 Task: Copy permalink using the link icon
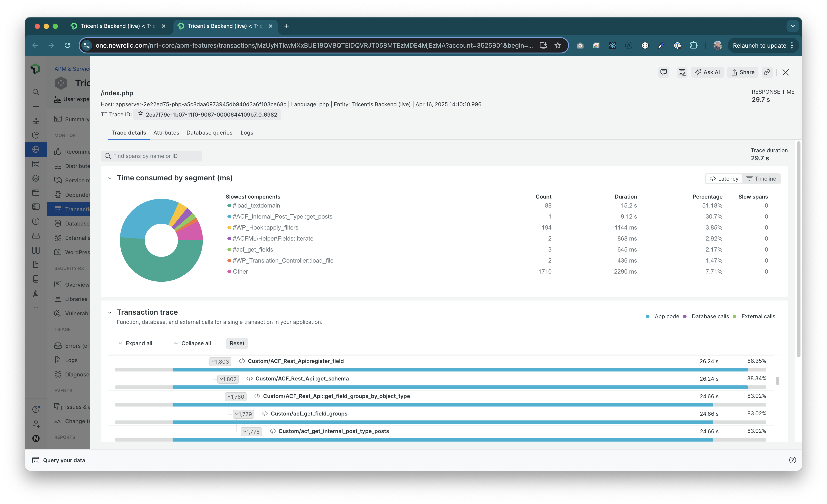(x=767, y=72)
